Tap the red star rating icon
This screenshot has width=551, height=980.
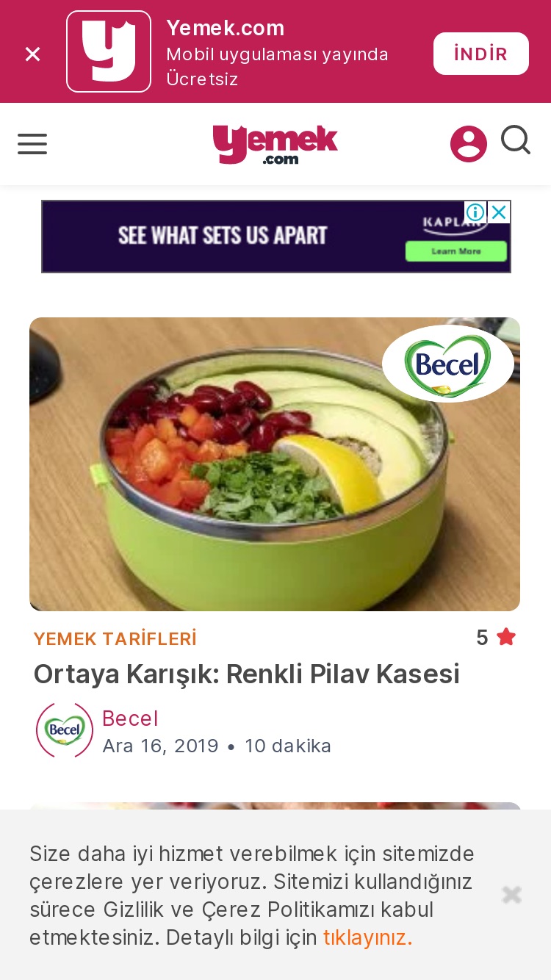[x=506, y=637]
